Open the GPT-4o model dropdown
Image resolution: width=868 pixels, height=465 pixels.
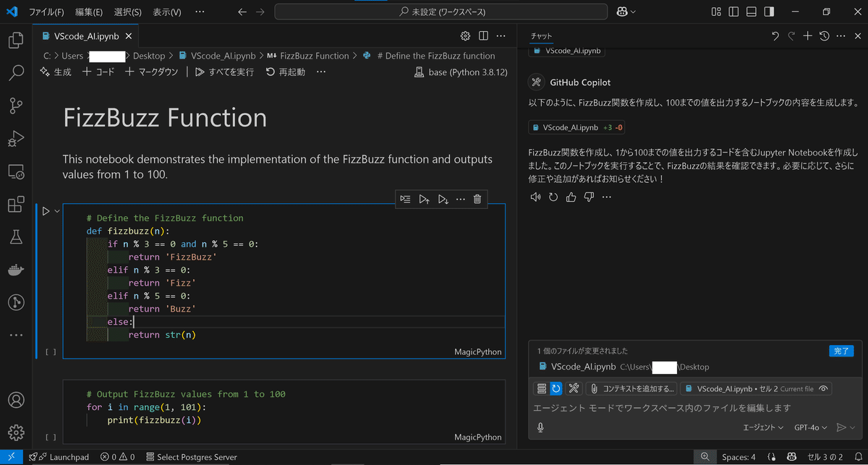810,427
